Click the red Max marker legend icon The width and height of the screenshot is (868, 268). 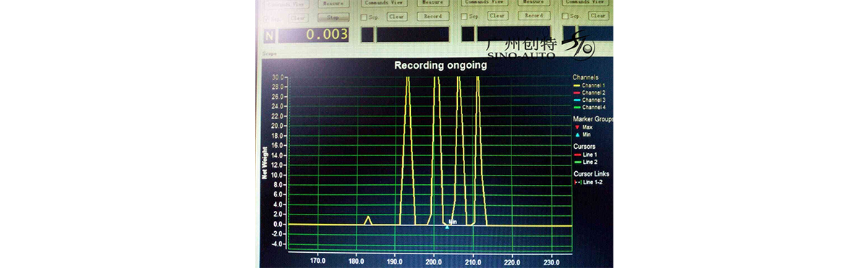(576, 127)
